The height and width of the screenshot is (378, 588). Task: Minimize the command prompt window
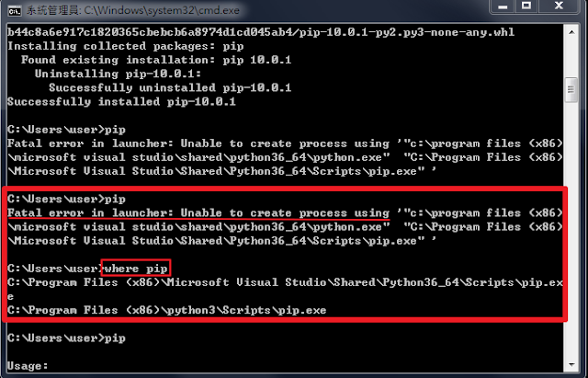click(503, 6)
